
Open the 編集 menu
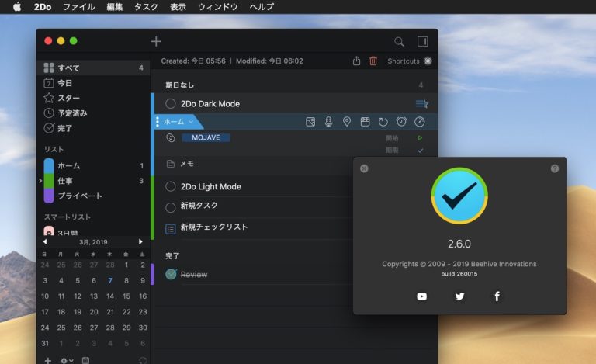[114, 7]
